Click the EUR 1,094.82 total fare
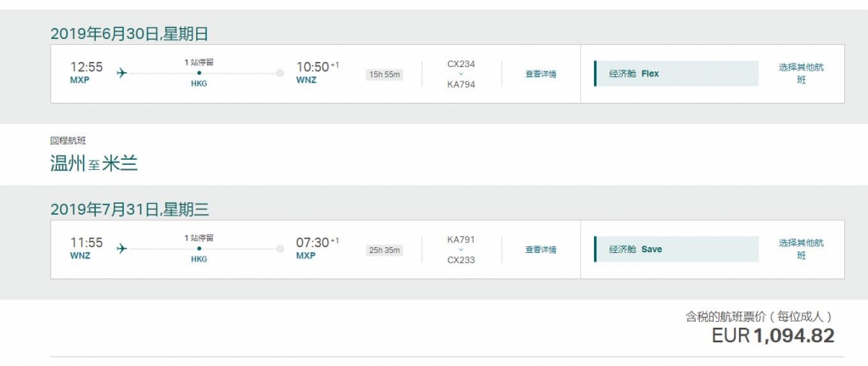The width and height of the screenshot is (868, 366). (772, 335)
